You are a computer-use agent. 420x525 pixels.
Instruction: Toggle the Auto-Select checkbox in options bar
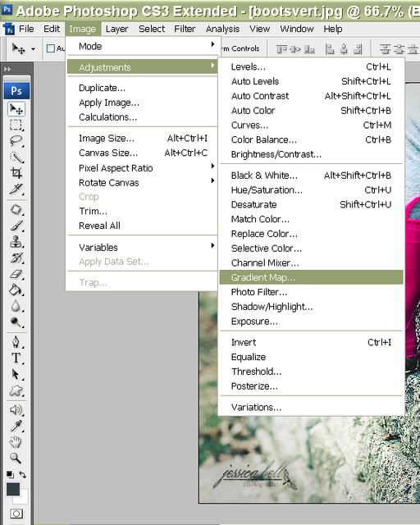coord(51,48)
